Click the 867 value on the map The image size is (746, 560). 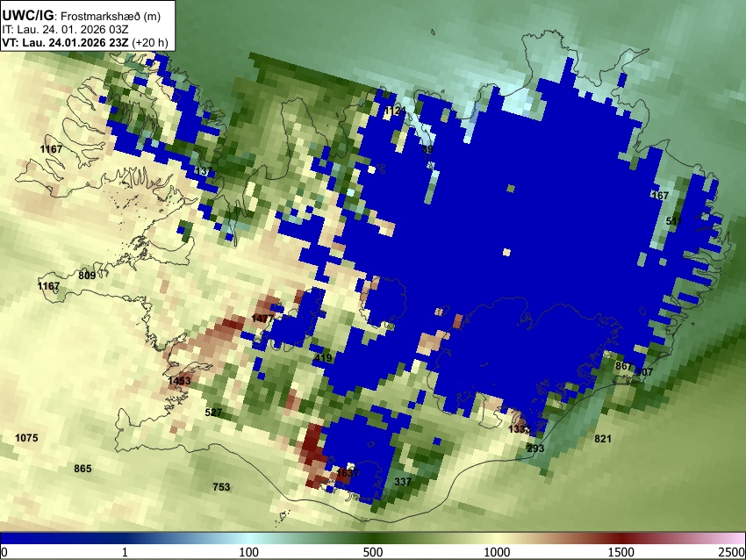pos(624,366)
